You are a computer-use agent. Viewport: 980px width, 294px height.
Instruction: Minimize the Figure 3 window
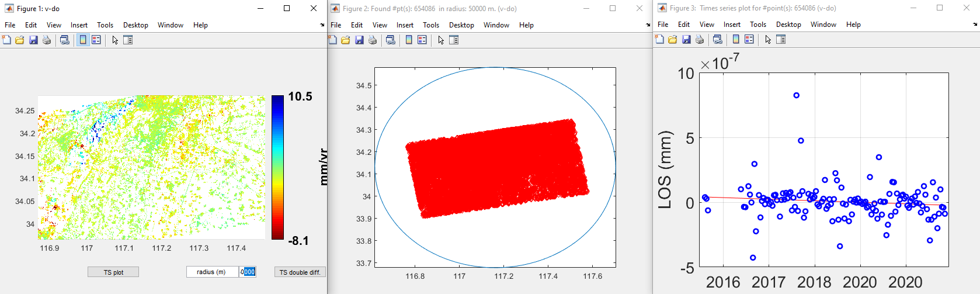coord(913,8)
